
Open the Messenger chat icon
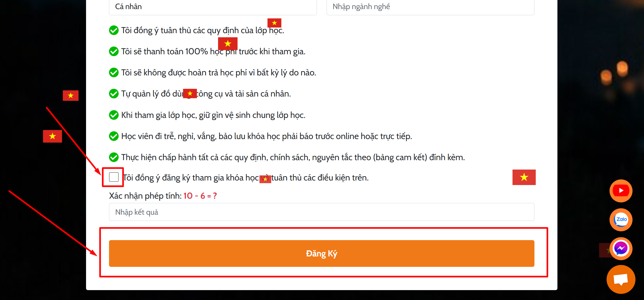coord(621,248)
